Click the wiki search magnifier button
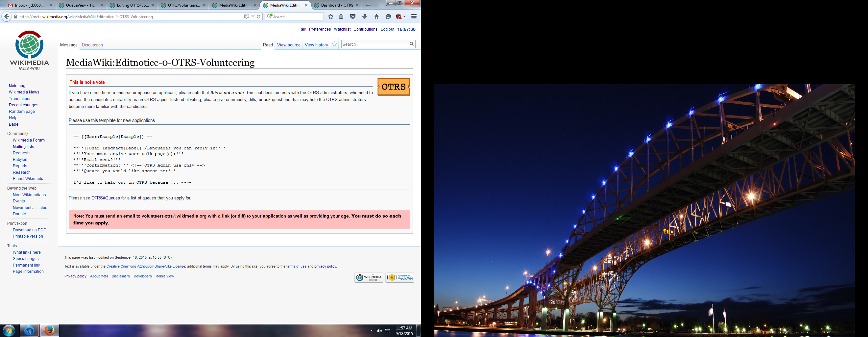 (411, 44)
